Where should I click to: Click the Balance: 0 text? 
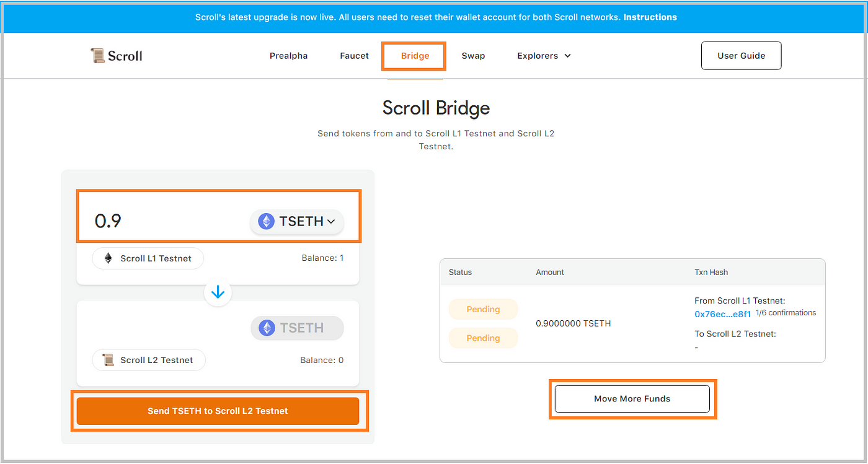(x=322, y=360)
